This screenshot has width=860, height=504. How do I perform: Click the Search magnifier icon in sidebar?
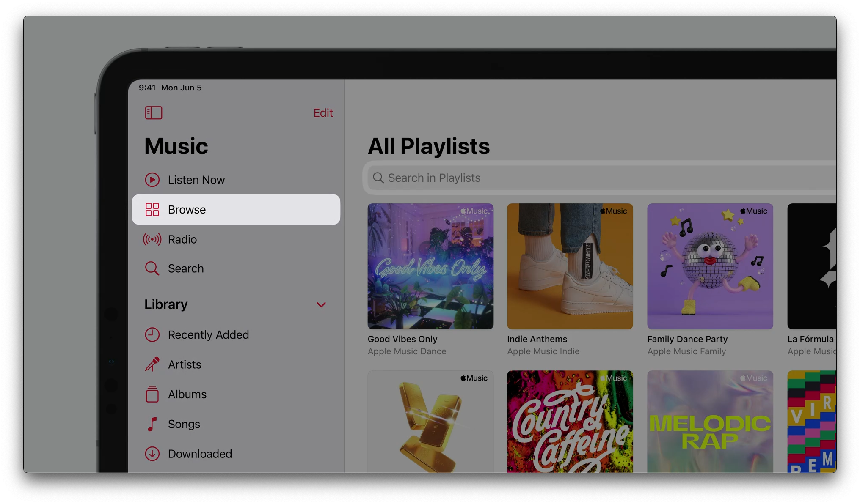pos(152,268)
